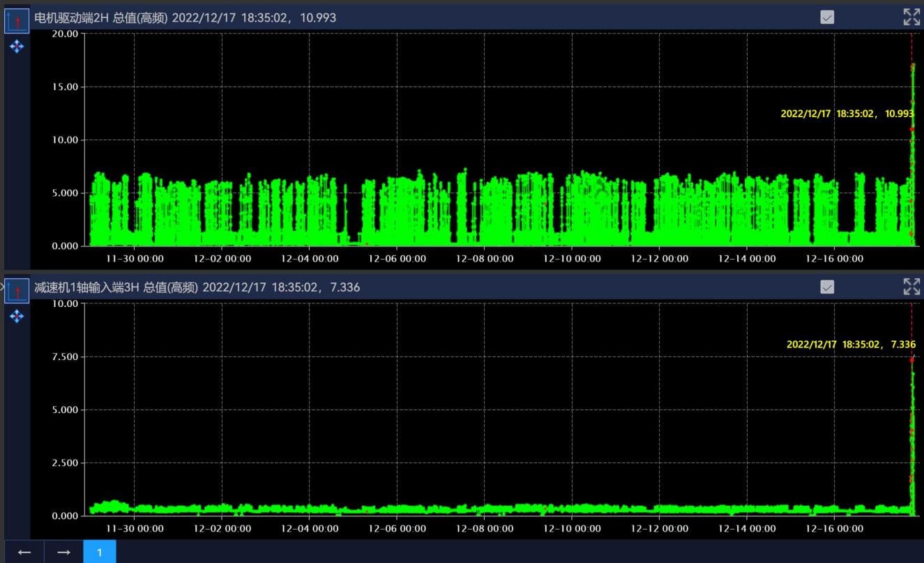Screen dimensions: 924x563
Task: Go to the previous page with the left arrow
Action: pyautogui.click(x=24, y=552)
